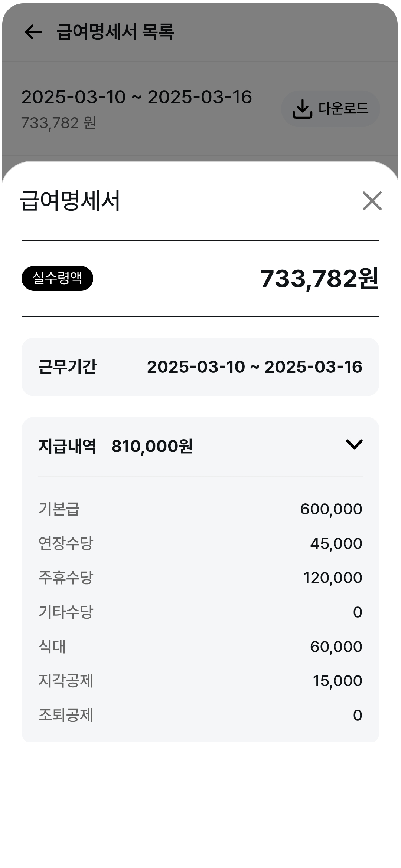The height and width of the screenshot is (868, 401).
Task: Close the 급여명세서 bottom sheet
Action: click(372, 201)
